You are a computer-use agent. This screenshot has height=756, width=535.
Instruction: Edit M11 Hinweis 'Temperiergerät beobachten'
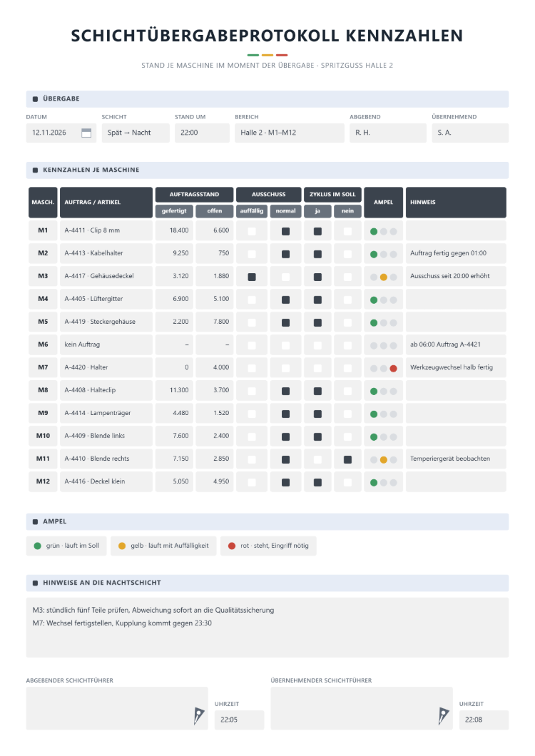click(x=456, y=459)
